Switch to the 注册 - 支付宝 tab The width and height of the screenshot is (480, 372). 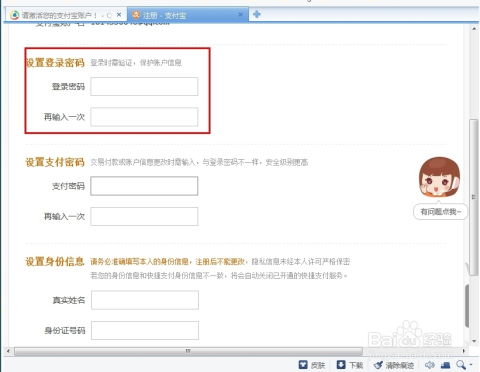click(187, 15)
